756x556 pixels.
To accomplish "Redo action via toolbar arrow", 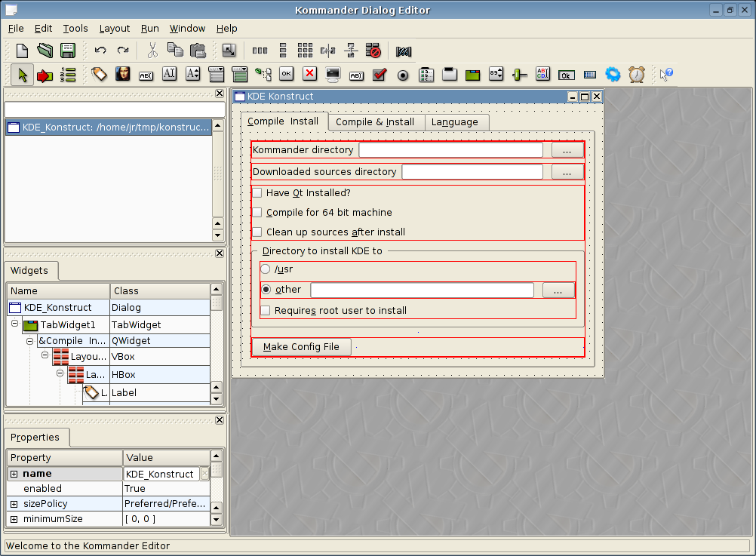I will [123, 50].
